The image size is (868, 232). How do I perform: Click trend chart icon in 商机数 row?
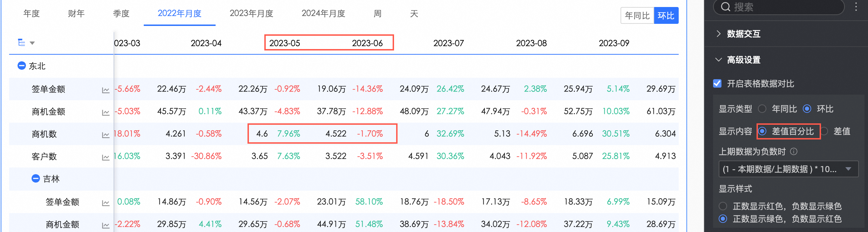pyautogui.click(x=106, y=135)
